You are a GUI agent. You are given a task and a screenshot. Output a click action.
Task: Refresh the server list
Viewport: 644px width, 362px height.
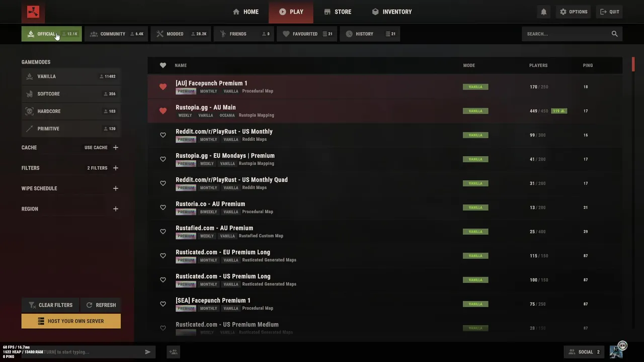pyautogui.click(x=101, y=305)
